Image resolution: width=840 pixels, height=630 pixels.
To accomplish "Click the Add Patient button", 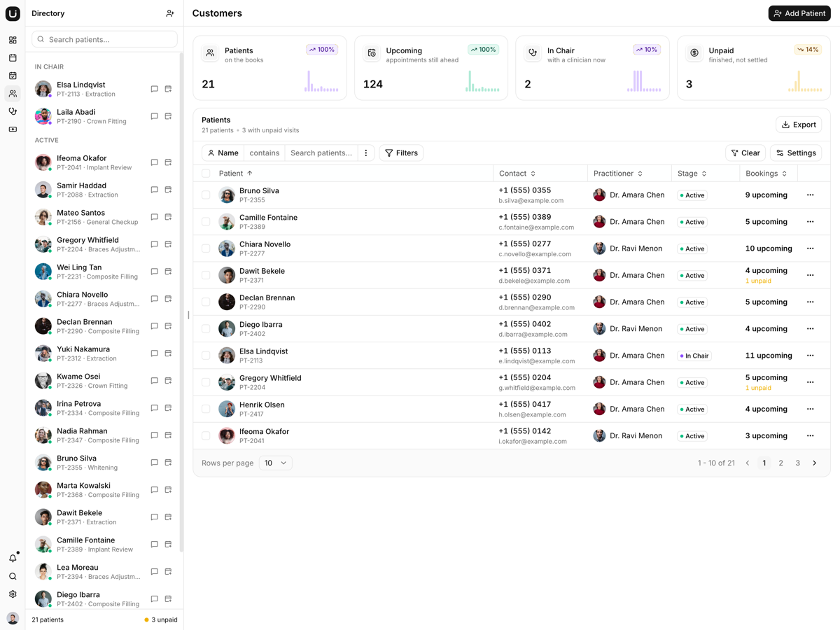I will point(799,13).
